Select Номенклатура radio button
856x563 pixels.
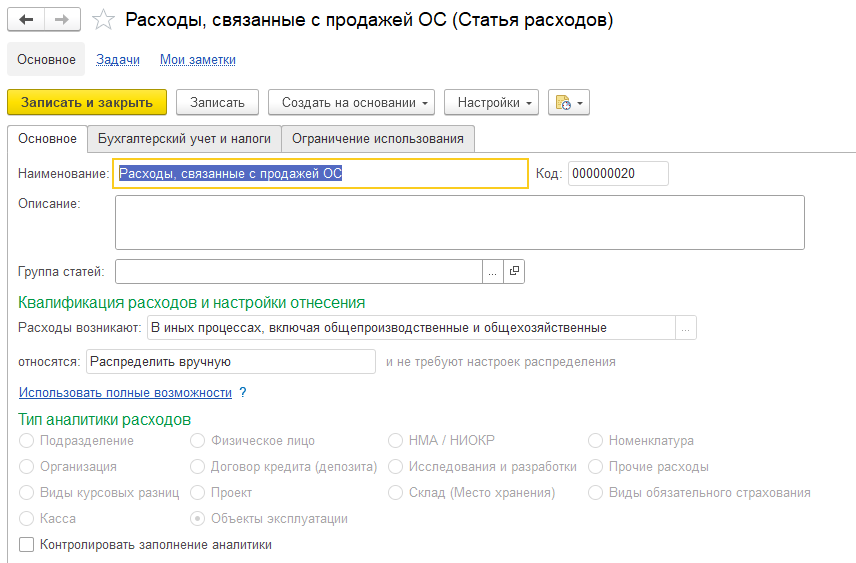(596, 441)
